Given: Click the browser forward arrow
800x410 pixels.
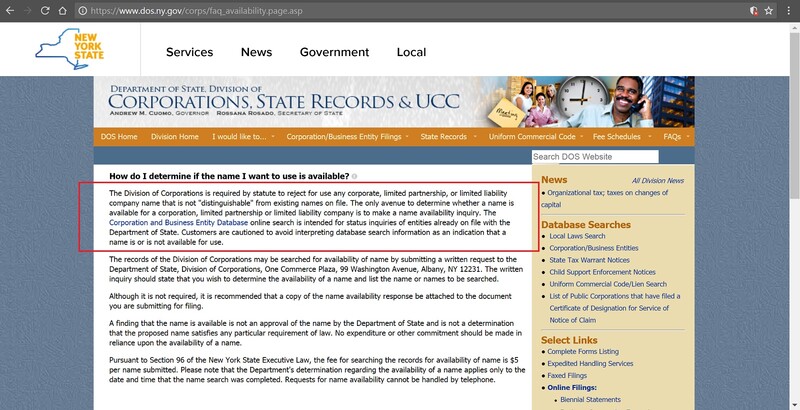Looking at the screenshot, I should click(x=27, y=11).
